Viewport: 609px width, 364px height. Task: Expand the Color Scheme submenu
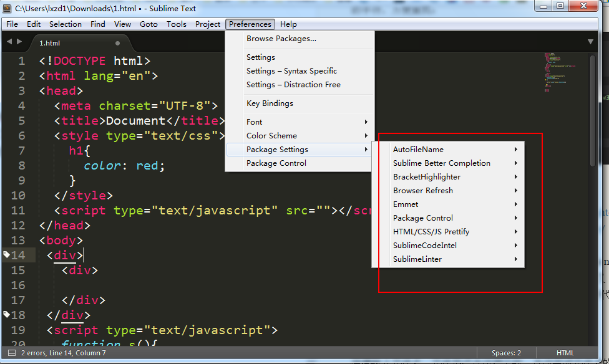[x=300, y=136]
